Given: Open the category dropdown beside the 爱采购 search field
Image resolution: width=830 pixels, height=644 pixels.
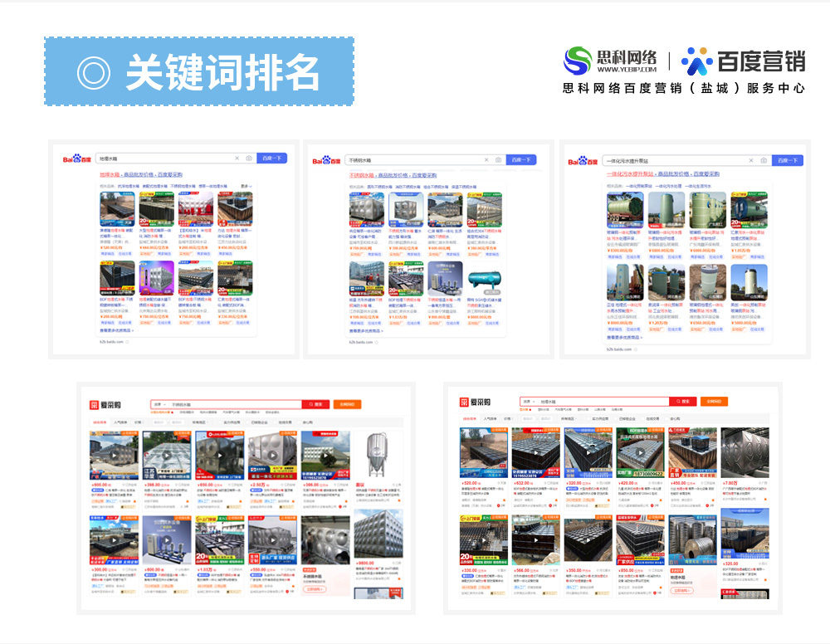Looking at the screenshot, I should [159, 402].
